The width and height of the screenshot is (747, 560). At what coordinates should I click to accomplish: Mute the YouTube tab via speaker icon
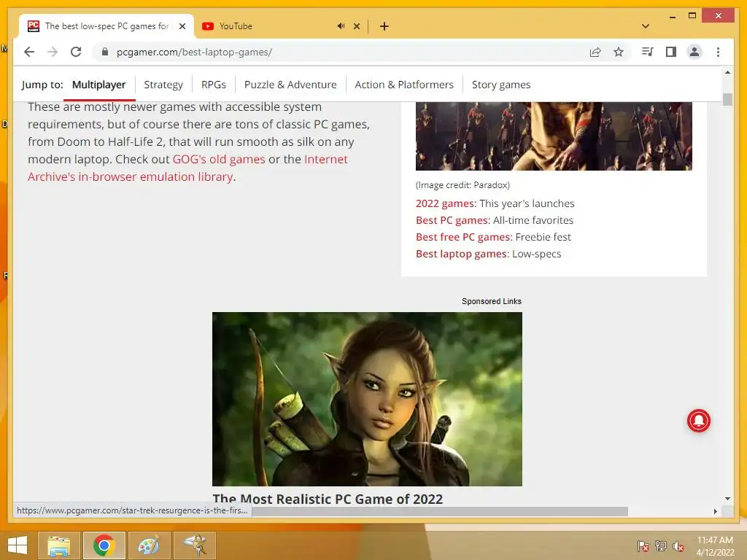(x=341, y=26)
